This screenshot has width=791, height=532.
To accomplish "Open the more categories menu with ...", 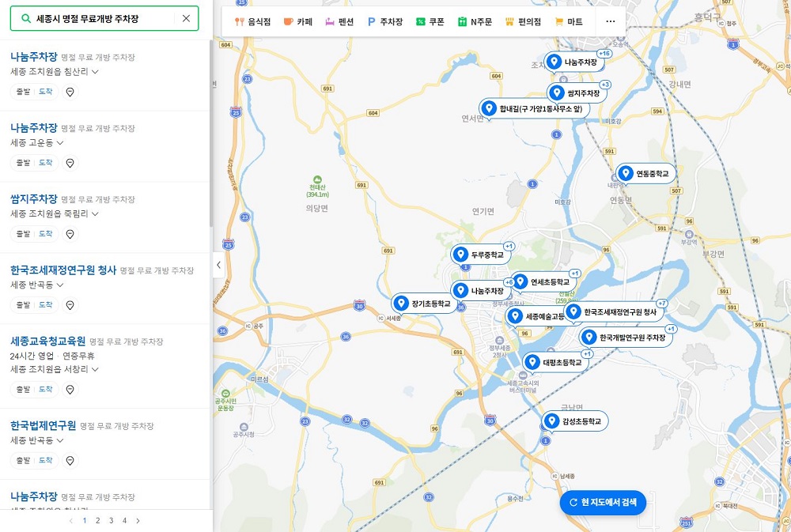I will tap(610, 22).
